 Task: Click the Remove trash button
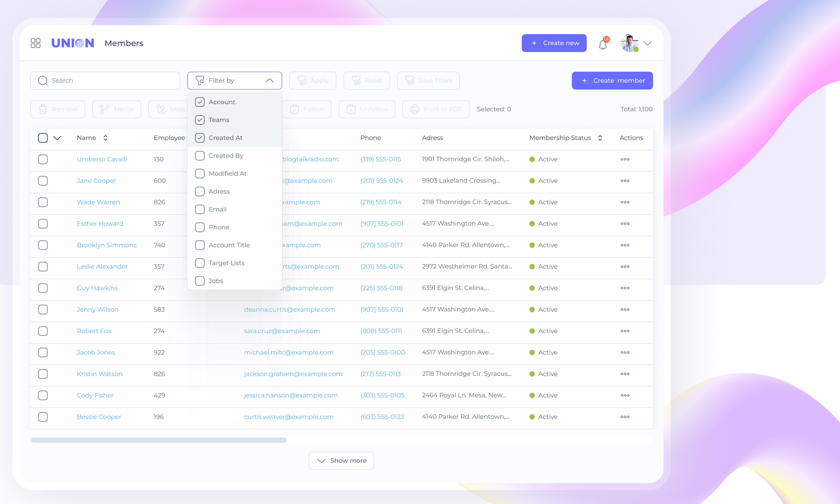tap(58, 109)
